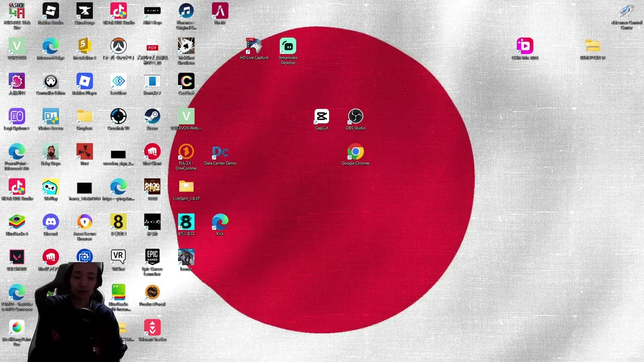Select the Overwatch desktop icon

pos(118,46)
